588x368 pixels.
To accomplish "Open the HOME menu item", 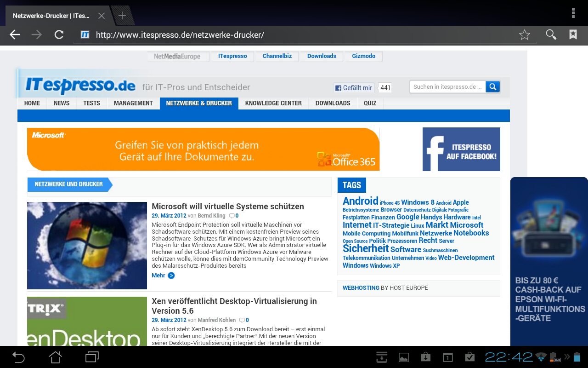I will [x=32, y=103].
